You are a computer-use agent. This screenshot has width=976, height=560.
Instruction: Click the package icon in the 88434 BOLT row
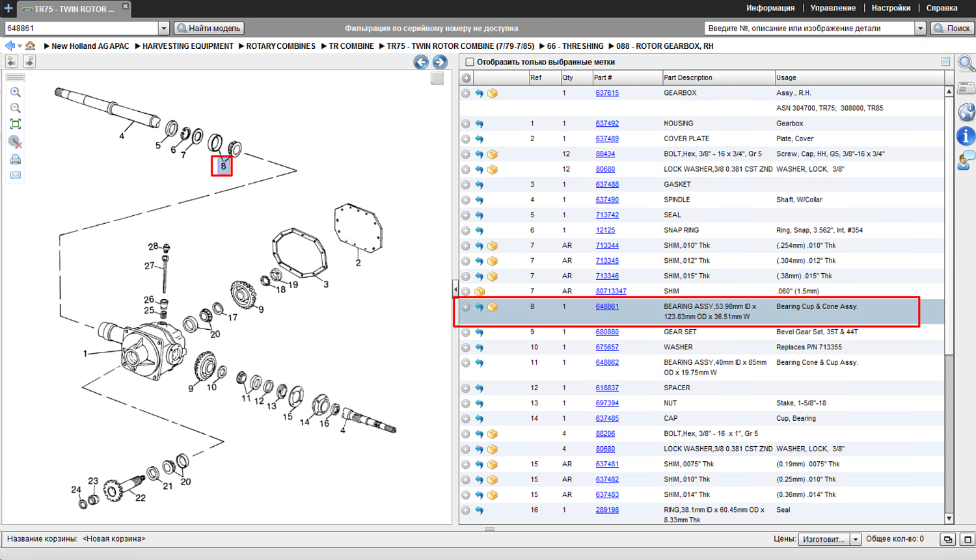[x=493, y=155]
